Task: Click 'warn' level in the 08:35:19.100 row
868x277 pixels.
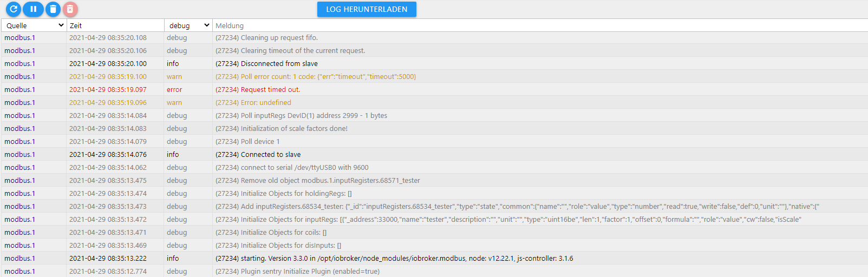Action: pos(174,76)
